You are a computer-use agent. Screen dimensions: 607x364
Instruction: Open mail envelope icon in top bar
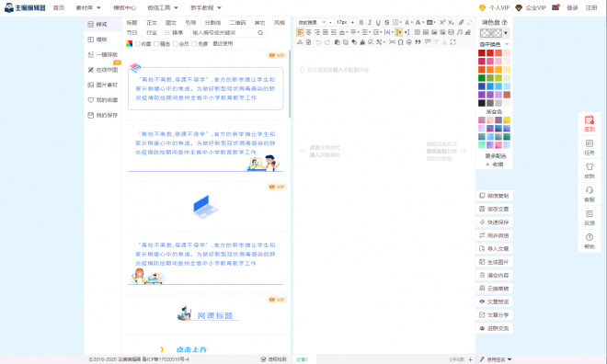[555, 7]
